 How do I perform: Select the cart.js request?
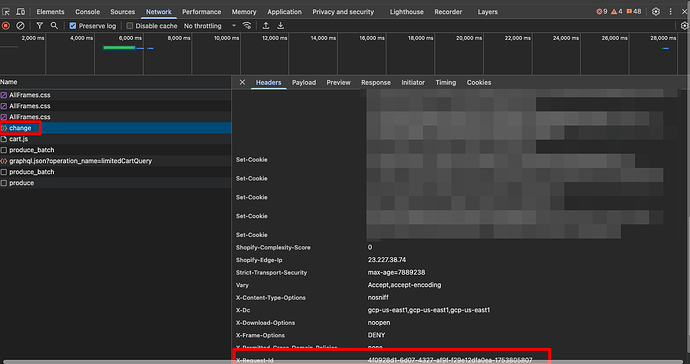click(x=116, y=139)
